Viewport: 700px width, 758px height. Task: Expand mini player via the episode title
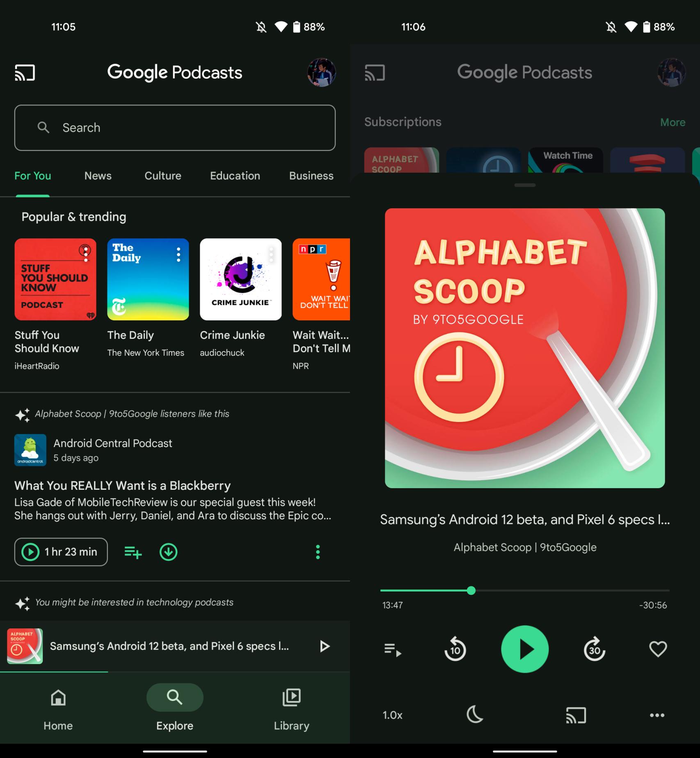click(169, 646)
